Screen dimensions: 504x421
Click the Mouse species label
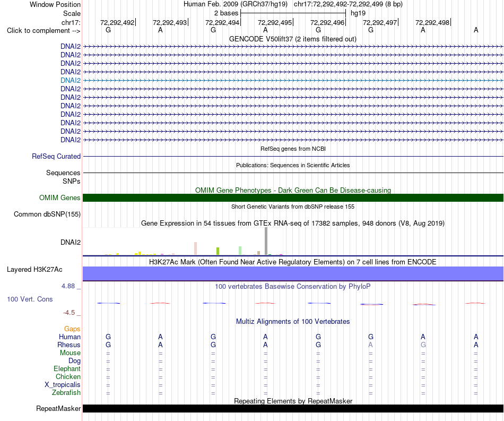click(x=70, y=353)
